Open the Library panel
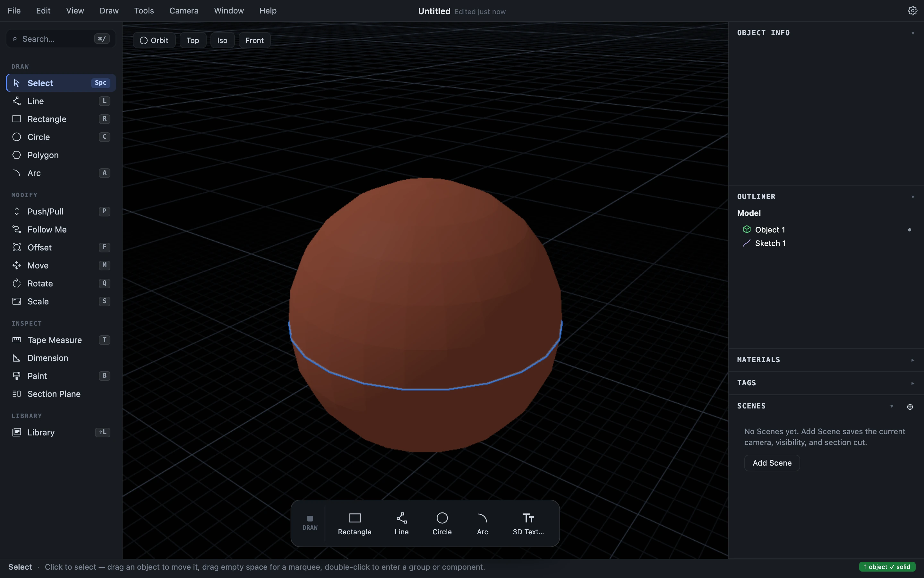Image resolution: width=924 pixels, height=578 pixels. click(x=61, y=432)
